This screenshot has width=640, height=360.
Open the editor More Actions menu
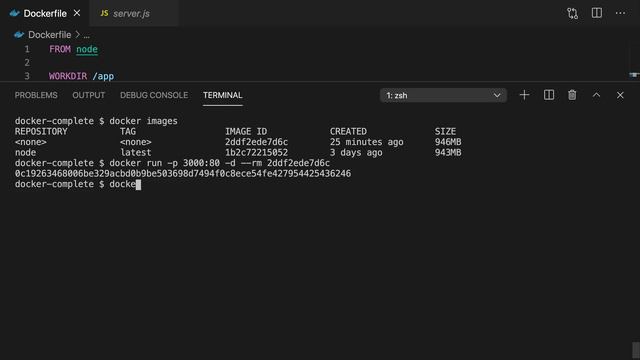620,13
